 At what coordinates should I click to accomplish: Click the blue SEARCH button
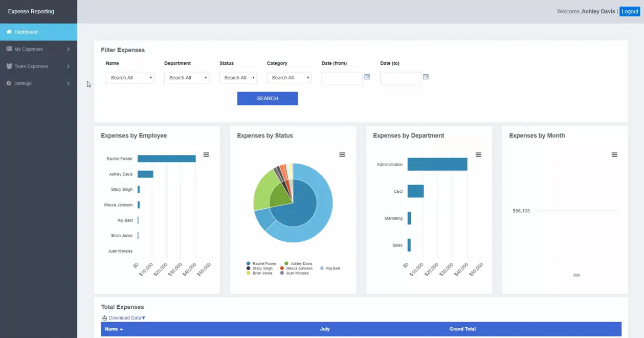(268, 99)
